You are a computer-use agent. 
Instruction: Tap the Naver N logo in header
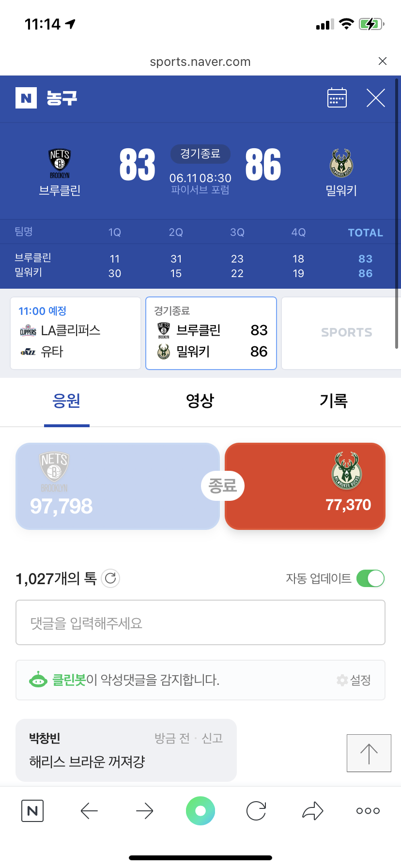click(x=26, y=98)
